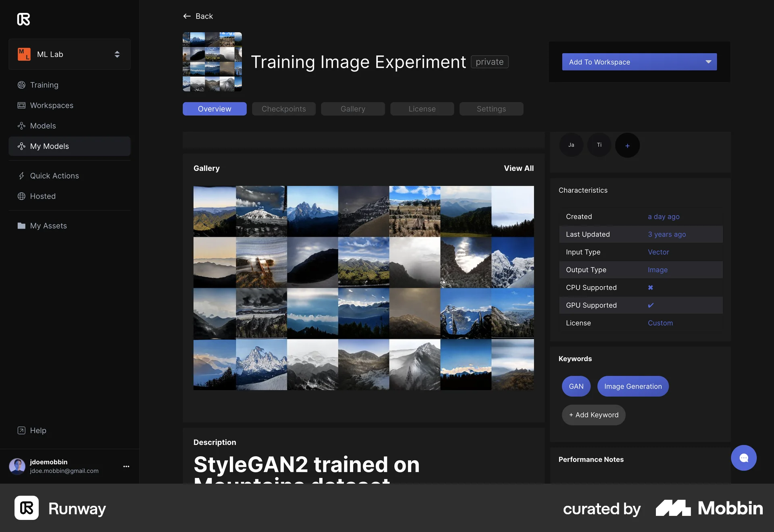Image resolution: width=774 pixels, height=532 pixels.
Task: Click the Add Keyword button
Action: 593,415
